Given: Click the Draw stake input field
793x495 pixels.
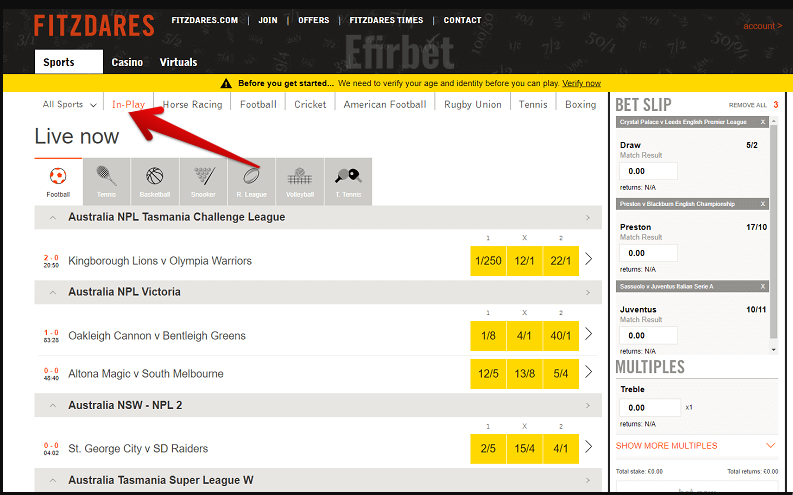Looking at the screenshot, I should pyautogui.click(x=648, y=171).
